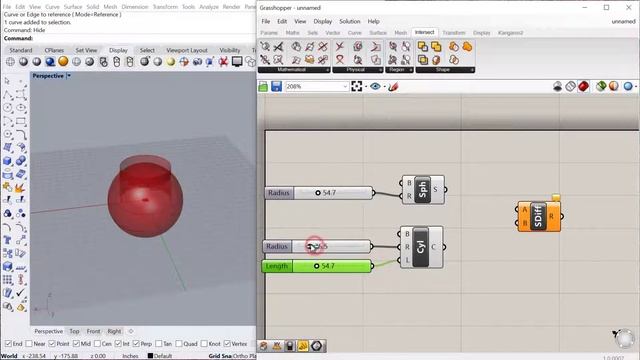Viewport: 640px width, 360px height.
Task: Click the Sph sphere component on canvas
Action: point(423,189)
